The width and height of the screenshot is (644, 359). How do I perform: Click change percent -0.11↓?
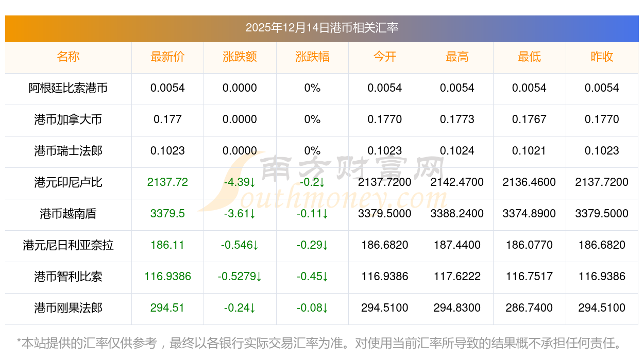312,214
